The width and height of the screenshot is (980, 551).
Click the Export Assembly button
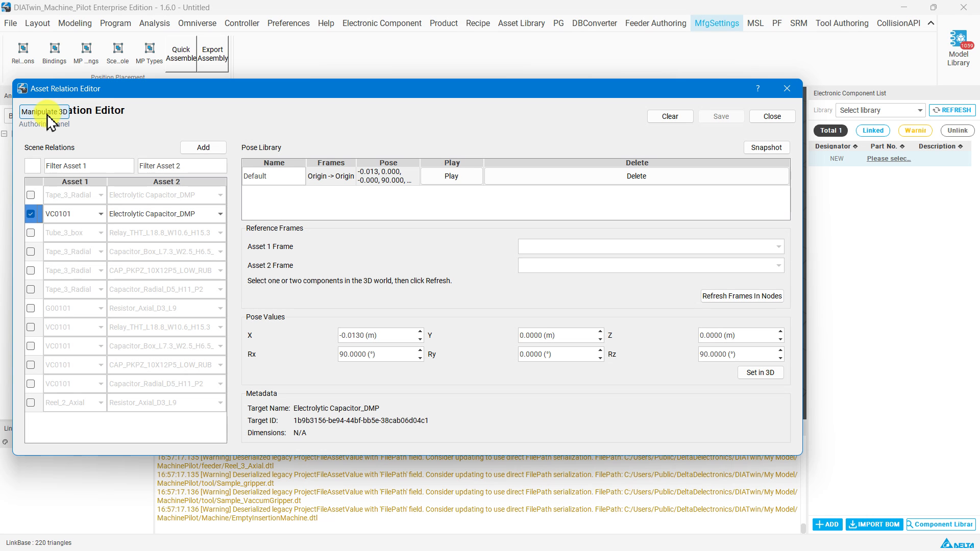tap(212, 54)
